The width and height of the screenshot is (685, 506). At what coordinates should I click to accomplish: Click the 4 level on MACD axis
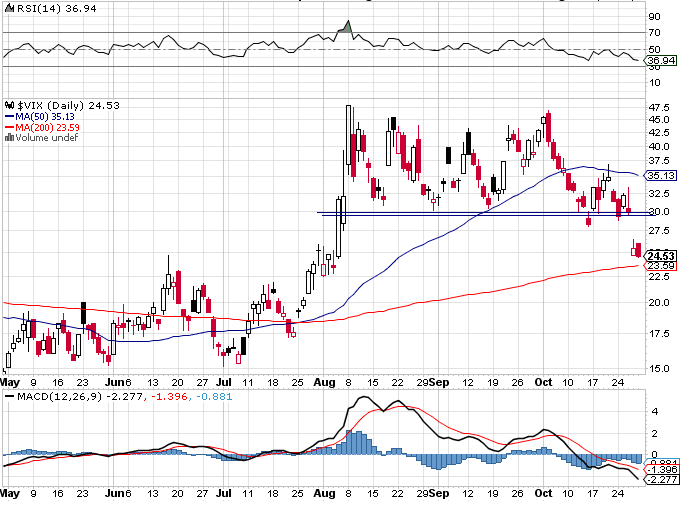(654, 412)
